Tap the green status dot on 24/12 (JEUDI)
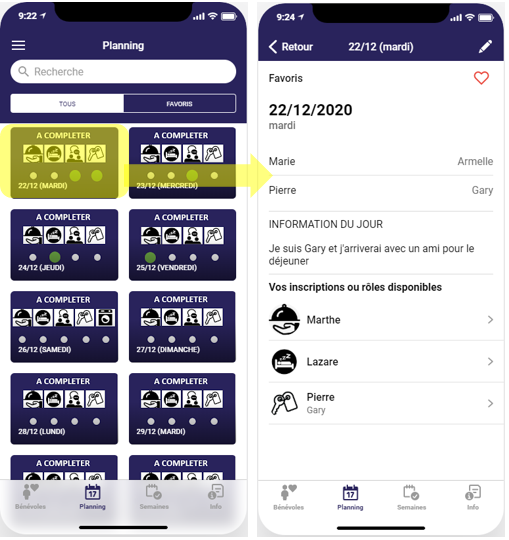This screenshot has height=540, width=509. click(55, 257)
